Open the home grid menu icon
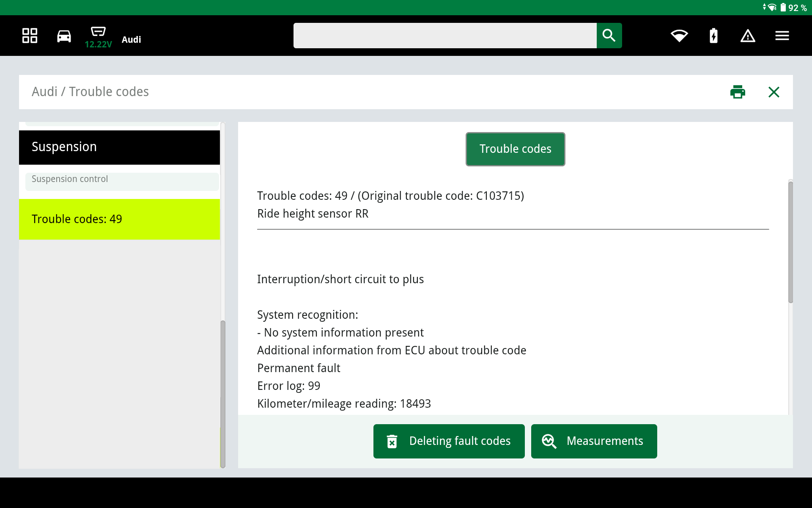Image resolution: width=812 pixels, height=508 pixels. pos(30,36)
